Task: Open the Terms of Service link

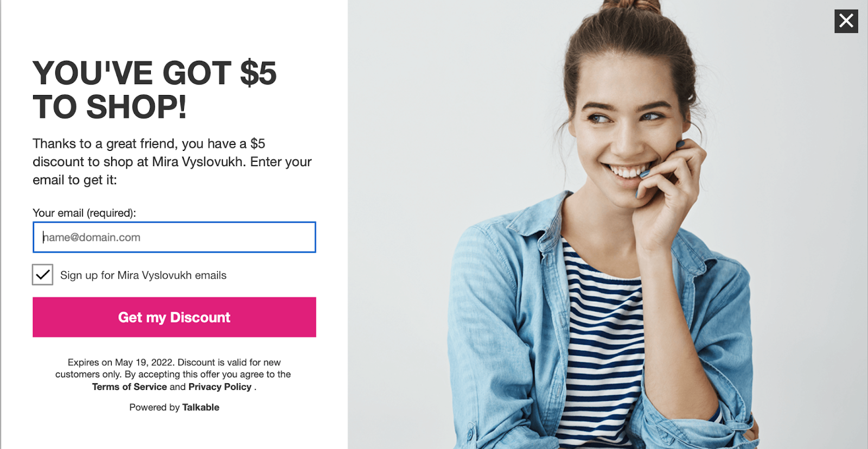Action: point(130,387)
